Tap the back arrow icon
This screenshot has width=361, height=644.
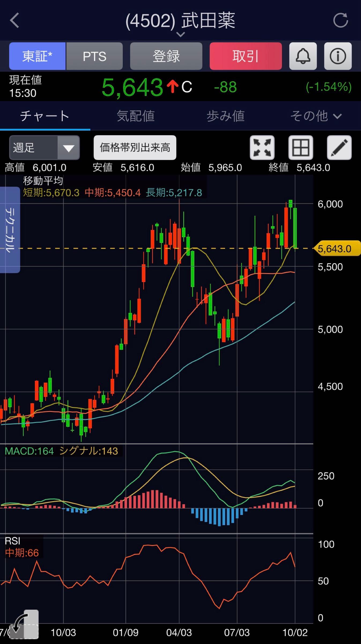(x=14, y=20)
